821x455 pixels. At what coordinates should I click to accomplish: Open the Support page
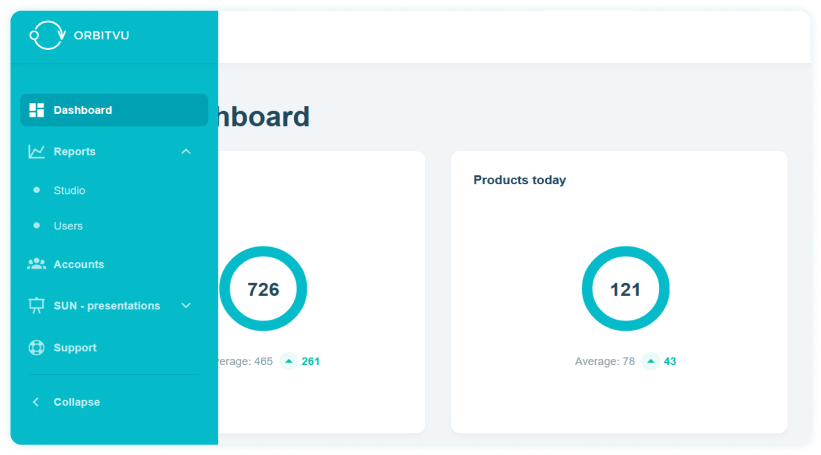(75, 348)
